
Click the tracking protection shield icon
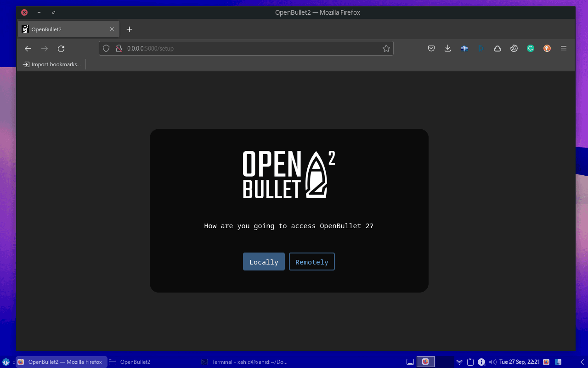point(106,48)
